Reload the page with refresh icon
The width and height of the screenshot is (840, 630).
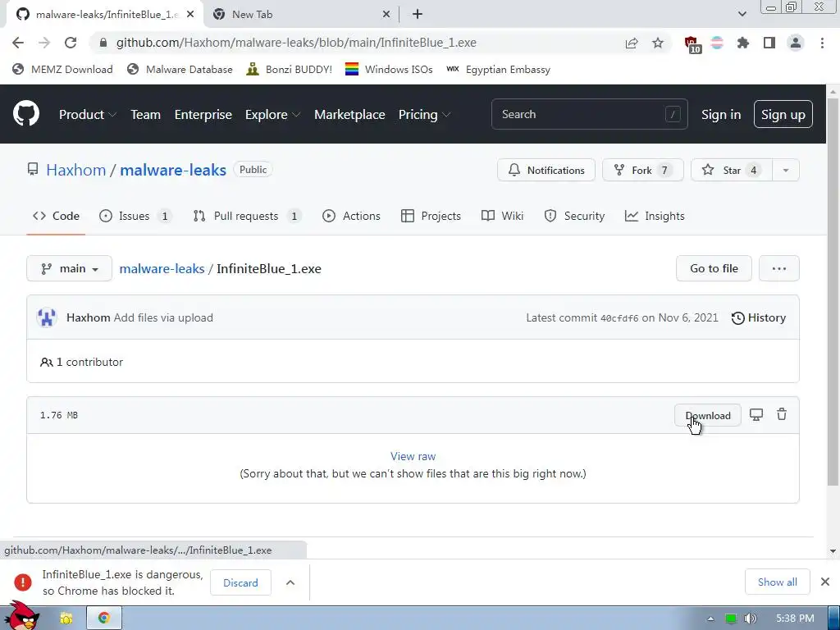(71, 43)
